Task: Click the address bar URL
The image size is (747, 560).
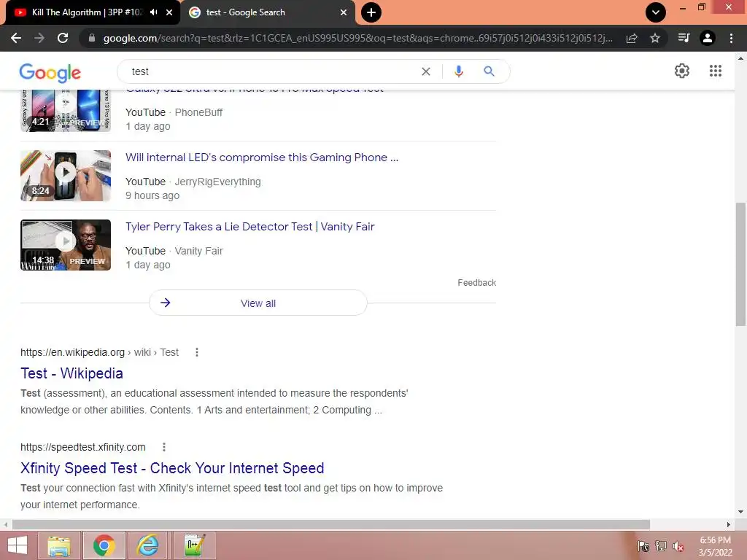Action: coord(357,38)
